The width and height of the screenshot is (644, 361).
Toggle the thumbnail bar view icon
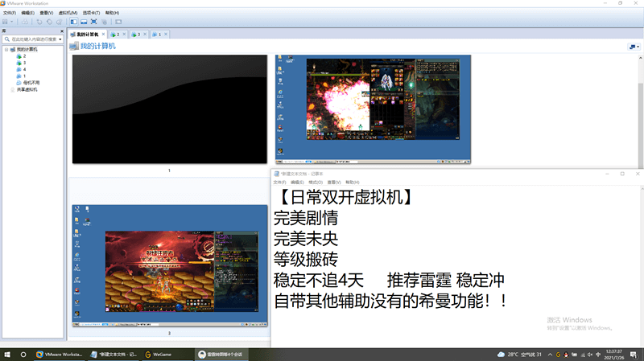pyautogui.click(x=84, y=22)
